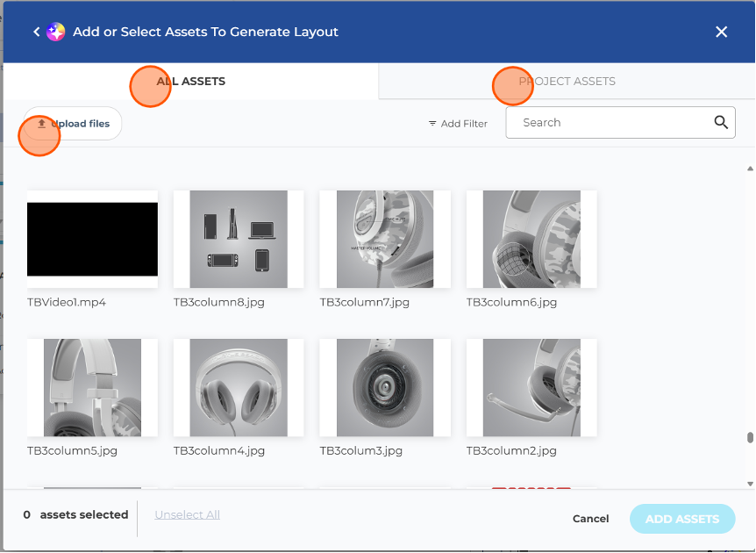Select the TB3column7.jpg thumbnail

pos(385,240)
